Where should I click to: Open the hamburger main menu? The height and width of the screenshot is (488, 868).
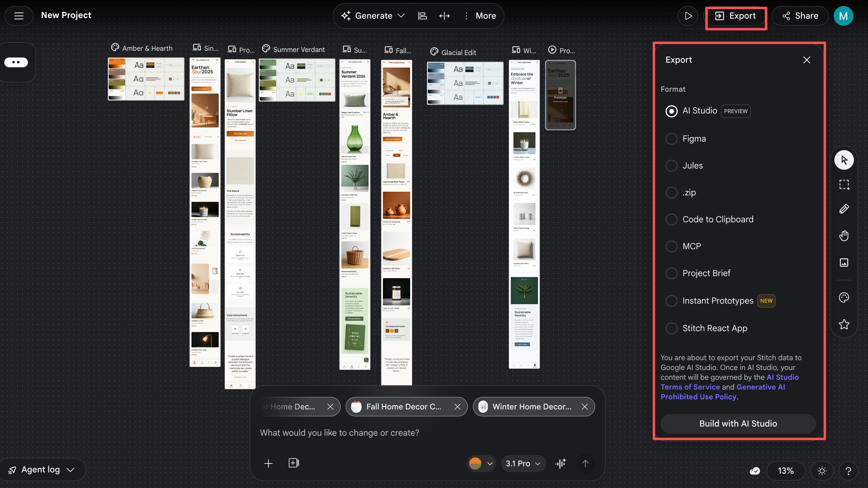pyautogui.click(x=19, y=16)
